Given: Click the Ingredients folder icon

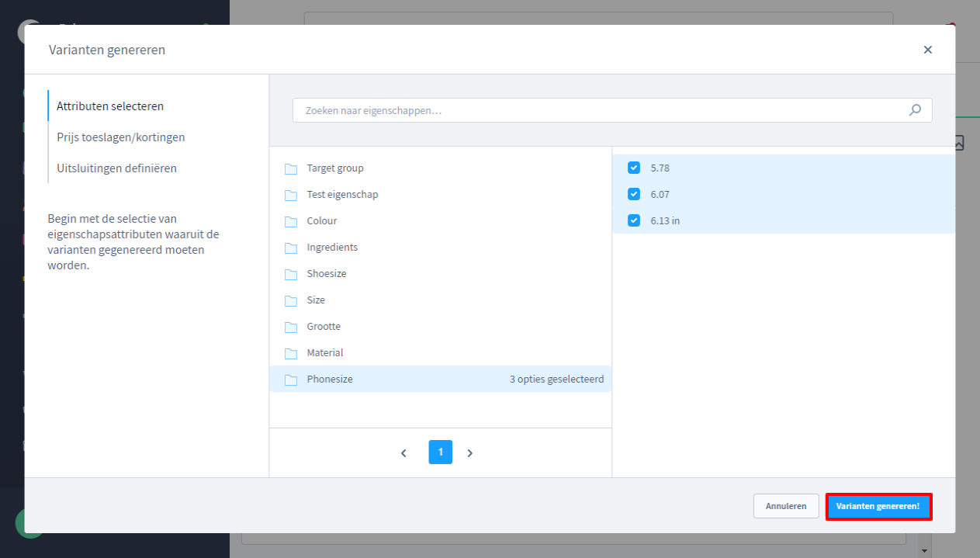Looking at the screenshot, I should [291, 248].
